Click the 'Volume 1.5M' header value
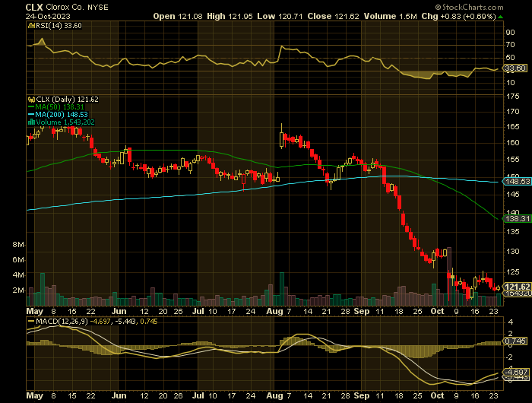This screenshot has height=403, width=532. click(390, 16)
